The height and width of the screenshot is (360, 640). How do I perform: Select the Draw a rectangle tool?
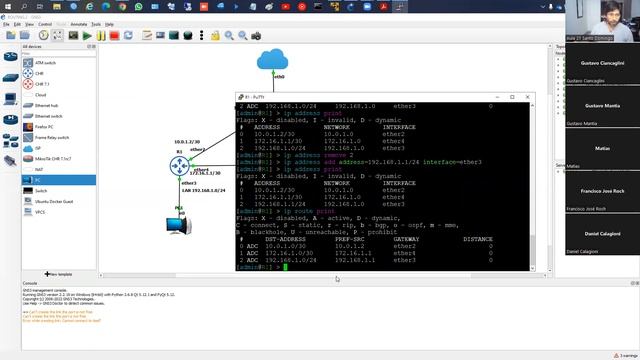[x=174, y=36]
